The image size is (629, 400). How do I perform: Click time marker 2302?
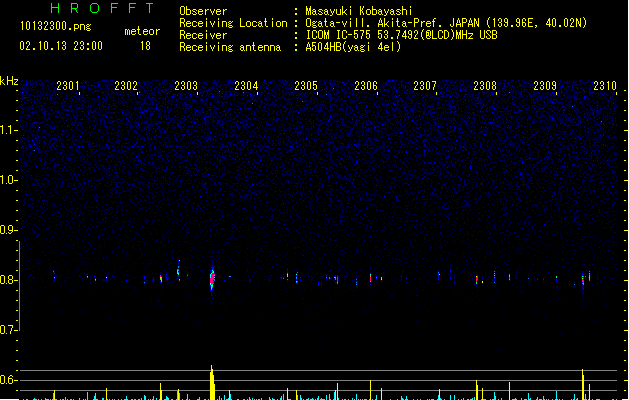coord(126,86)
